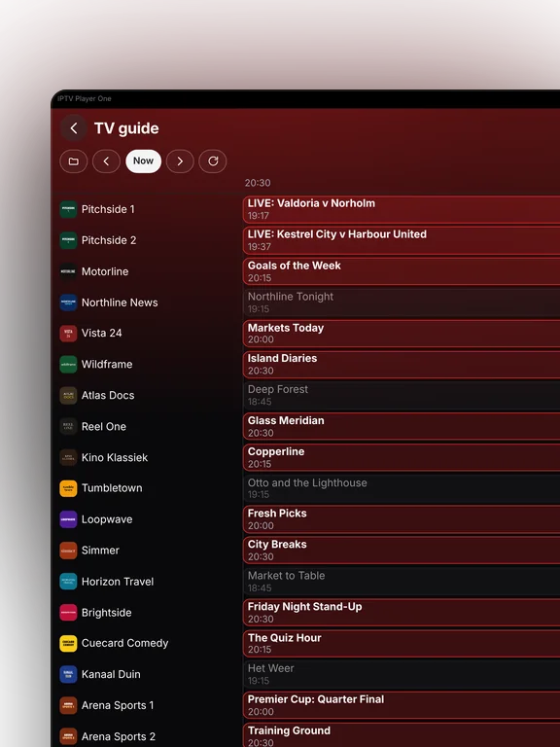Click the Arena Sports 2 channel name
This screenshot has width=560, height=747.
coord(119,736)
